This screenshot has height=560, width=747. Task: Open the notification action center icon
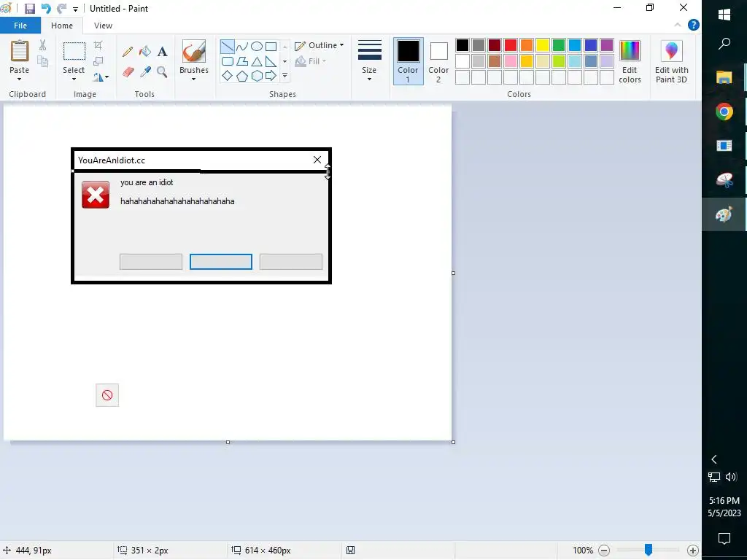724,539
